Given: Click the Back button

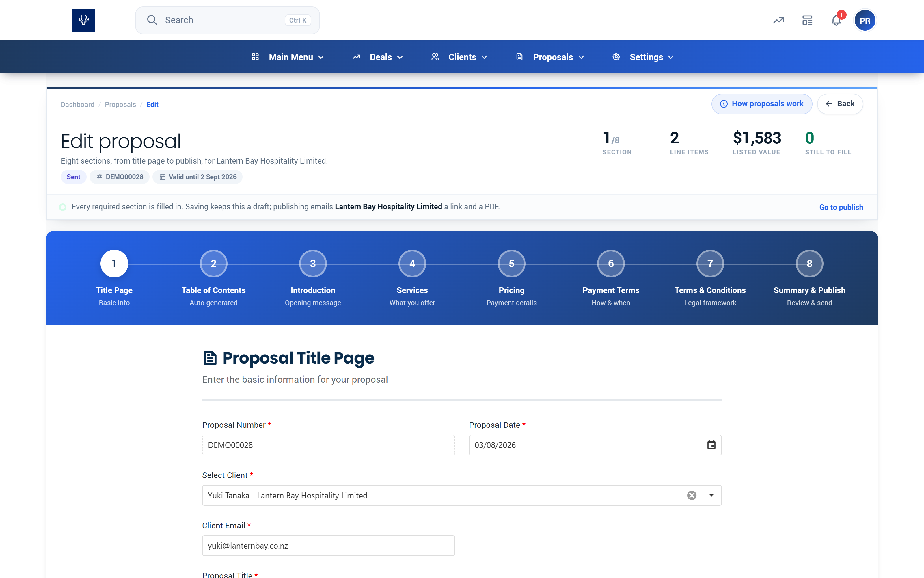Looking at the screenshot, I should pyautogui.click(x=840, y=104).
